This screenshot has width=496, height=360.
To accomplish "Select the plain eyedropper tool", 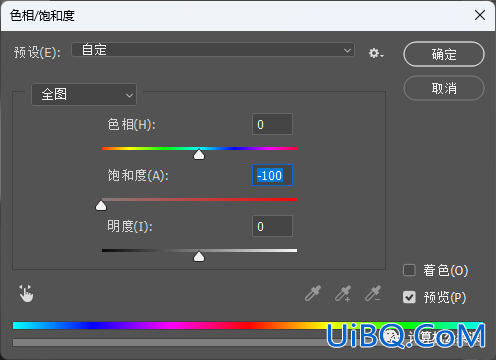I will point(313,293).
